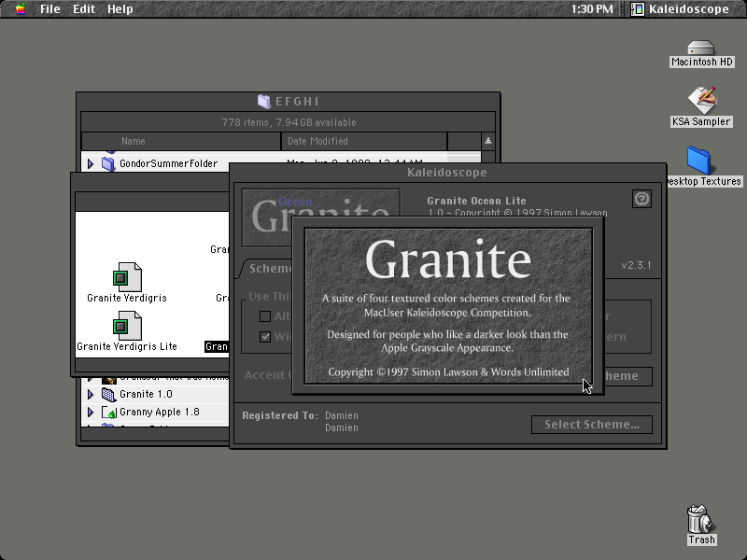
Task: Select the KSA Sampler desktop icon
Action: (701, 100)
